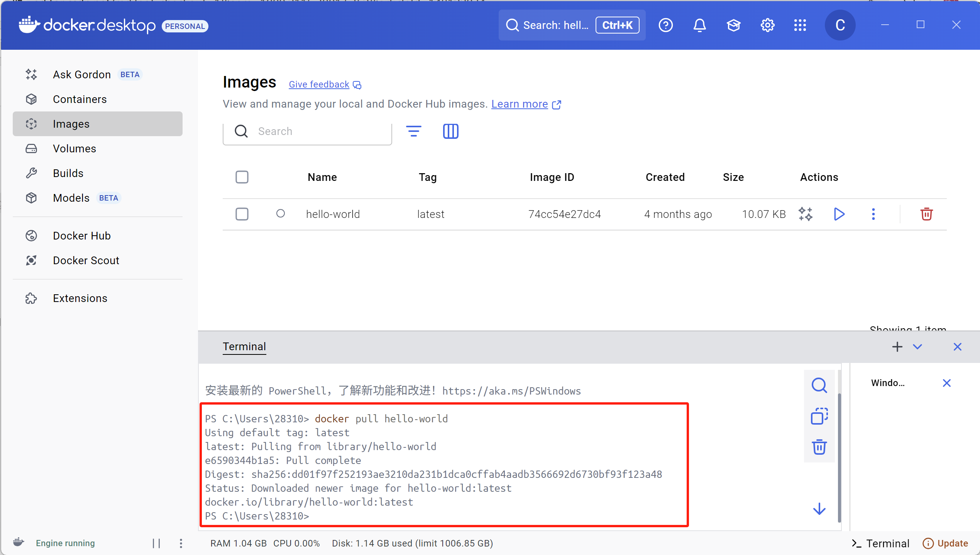Image resolution: width=980 pixels, height=555 pixels.
Task: Run the hello-world image with play icon
Action: click(x=839, y=214)
